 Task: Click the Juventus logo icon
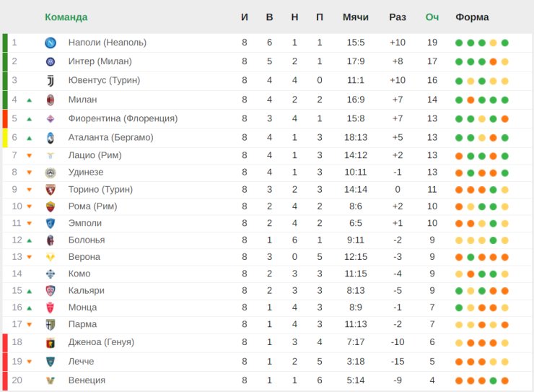[51, 81]
